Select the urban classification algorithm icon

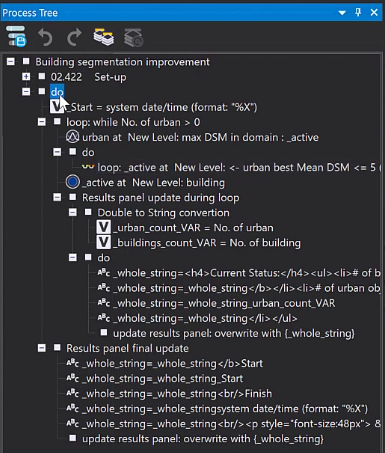tap(72, 137)
